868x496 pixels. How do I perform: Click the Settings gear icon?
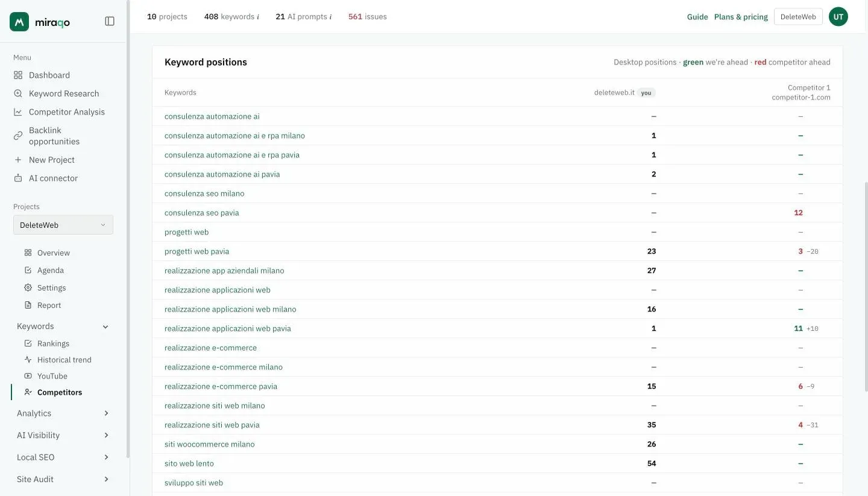[x=28, y=288]
